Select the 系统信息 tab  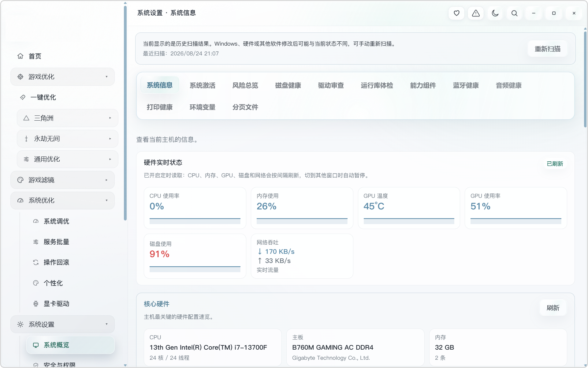click(160, 85)
